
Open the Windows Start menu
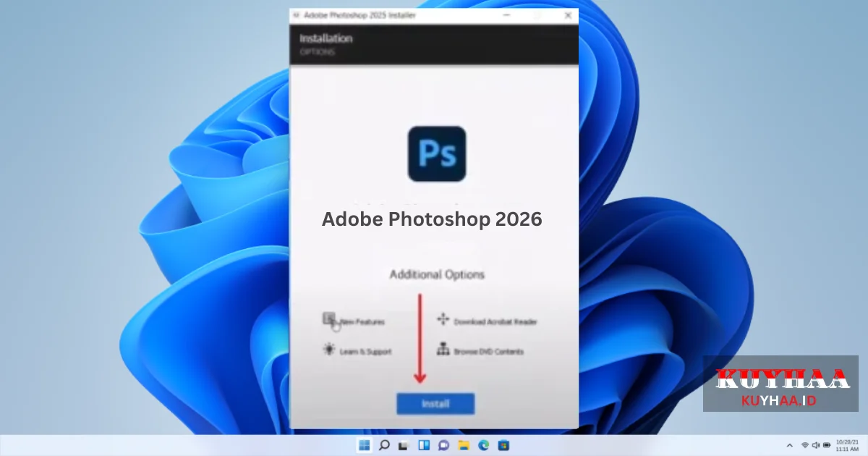365,446
